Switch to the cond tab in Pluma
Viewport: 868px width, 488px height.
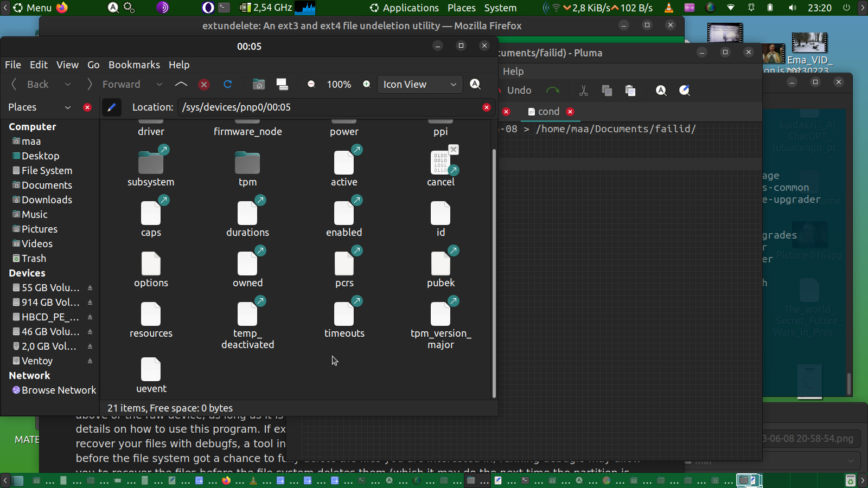(548, 111)
